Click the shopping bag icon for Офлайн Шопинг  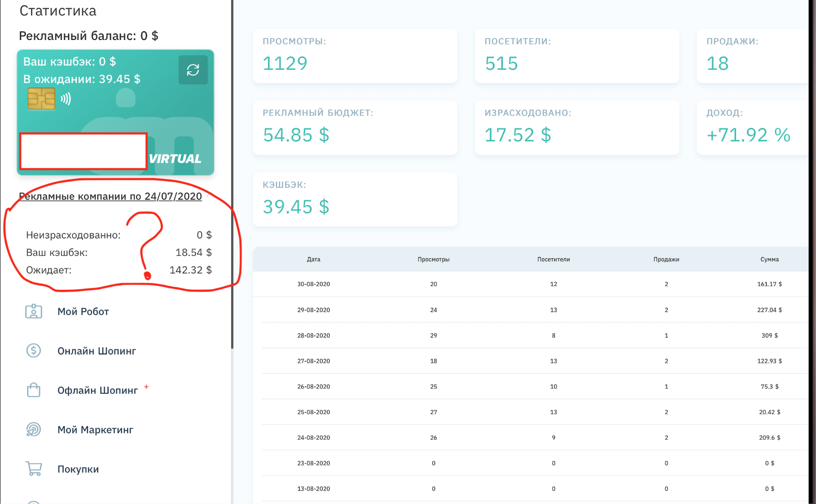pyautogui.click(x=33, y=390)
